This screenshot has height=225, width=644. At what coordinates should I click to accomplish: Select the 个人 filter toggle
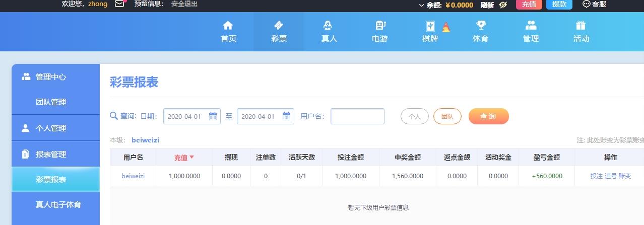[415, 116]
